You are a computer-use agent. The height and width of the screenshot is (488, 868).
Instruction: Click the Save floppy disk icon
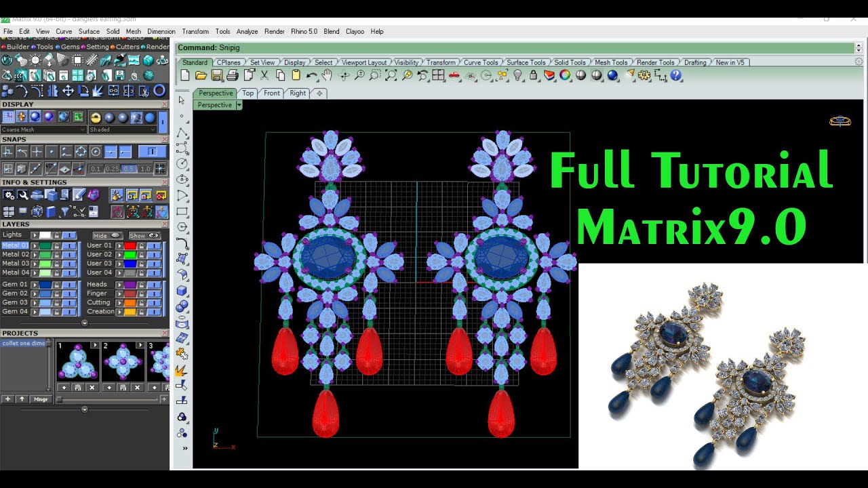tap(217, 75)
